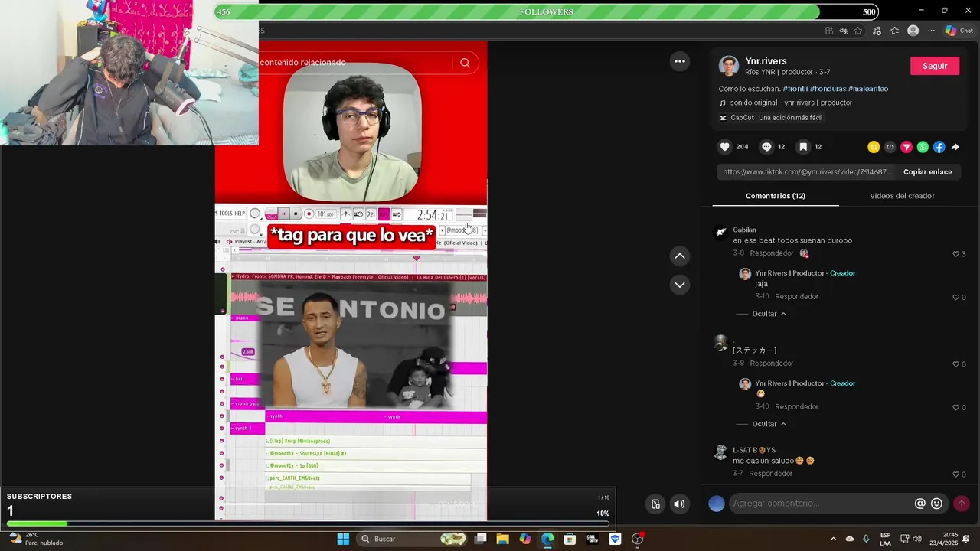The image size is (980, 551).
Task: Collapse replies under the sticker comment with Ocultar
Action: [x=769, y=424]
